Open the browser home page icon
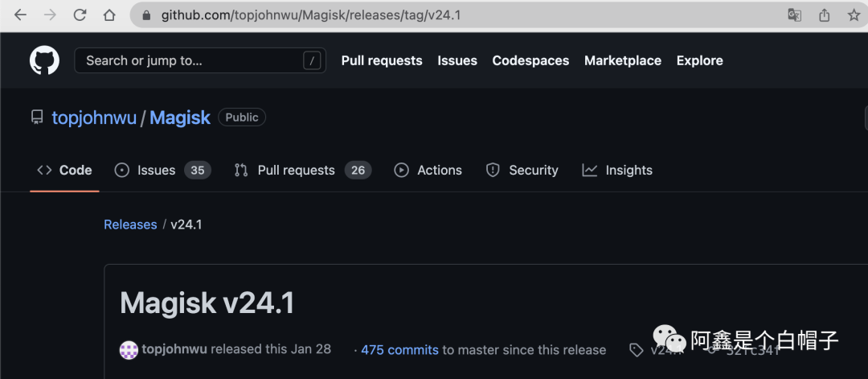Screen dimensions: 868x379 click(x=109, y=15)
